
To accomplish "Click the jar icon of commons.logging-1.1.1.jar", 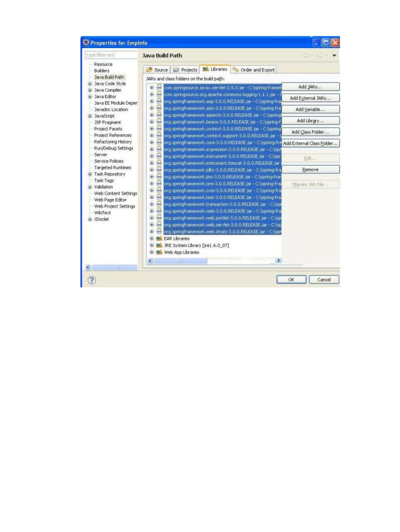I will click(159, 94).
